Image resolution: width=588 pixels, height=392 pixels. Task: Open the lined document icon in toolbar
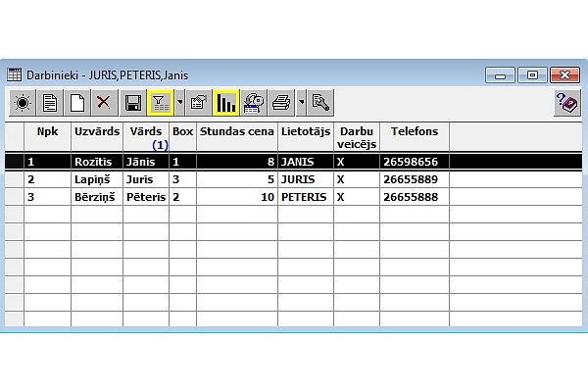50,102
